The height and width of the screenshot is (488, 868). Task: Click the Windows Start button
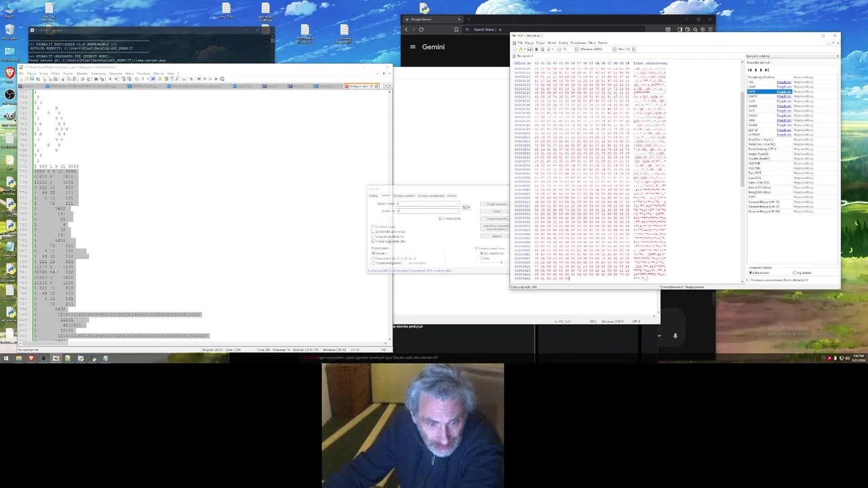point(5,358)
